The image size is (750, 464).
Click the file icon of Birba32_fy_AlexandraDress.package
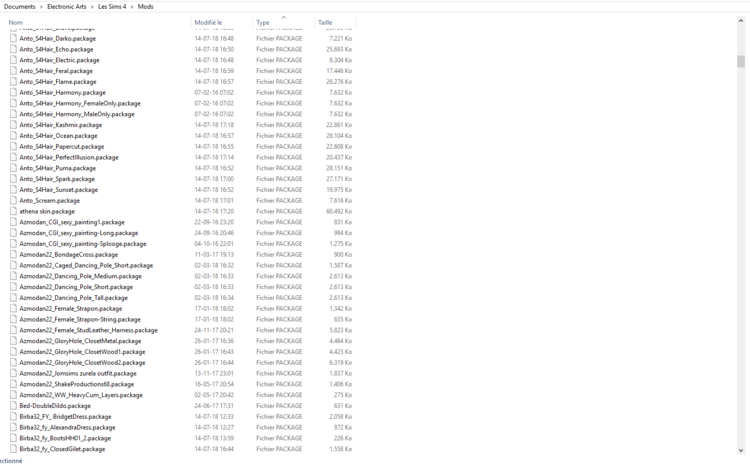coord(13,427)
